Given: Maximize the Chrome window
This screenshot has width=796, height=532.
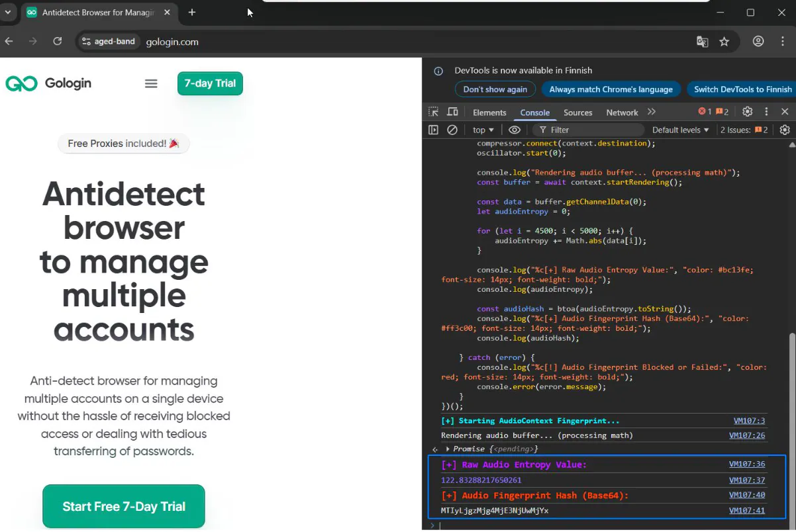Looking at the screenshot, I should pyautogui.click(x=750, y=12).
